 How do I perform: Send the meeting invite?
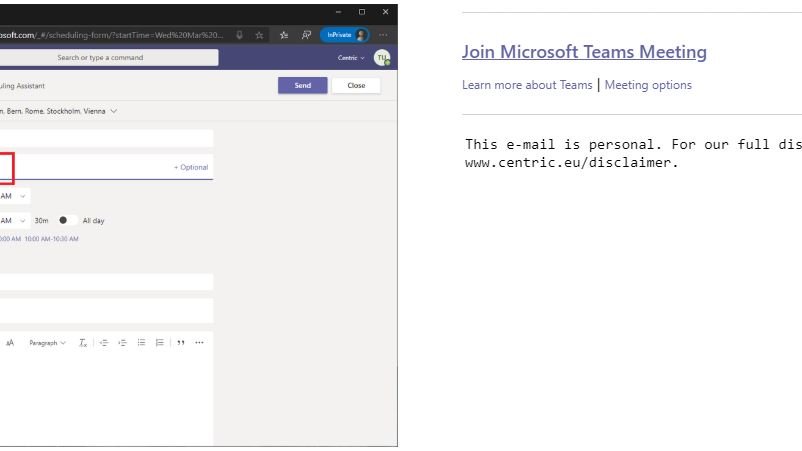(303, 85)
